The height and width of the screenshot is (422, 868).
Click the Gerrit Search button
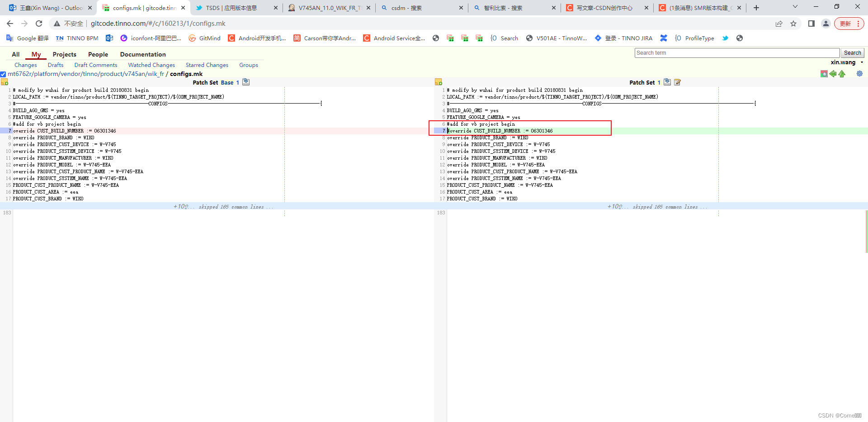point(852,53)
